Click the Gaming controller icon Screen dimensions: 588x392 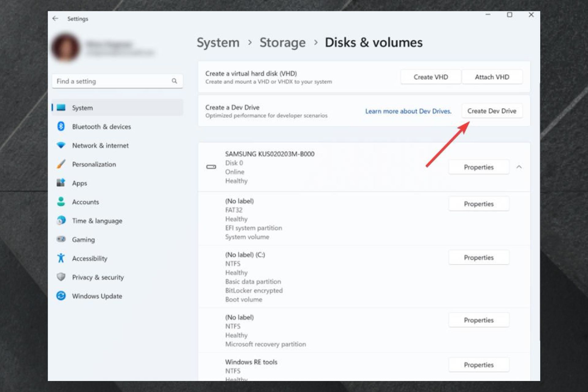pos(61,239)
